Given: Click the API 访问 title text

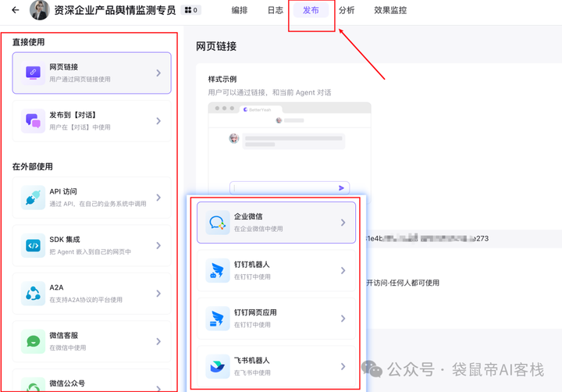Looking at the screenshot, I should pyautogui.click(x=63, y=191).
